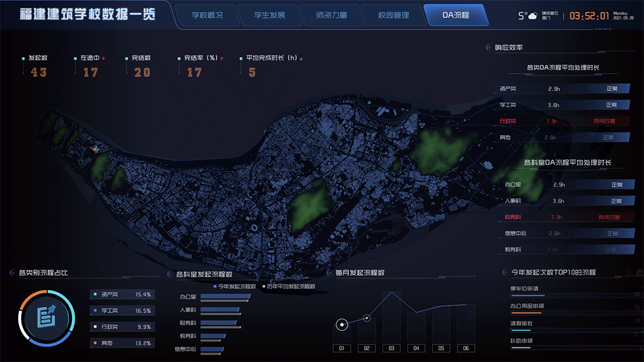Click the blue square legend 今年发起流程数
The height and width of the screenshot is (362, 644).
[x=215, y=287]
